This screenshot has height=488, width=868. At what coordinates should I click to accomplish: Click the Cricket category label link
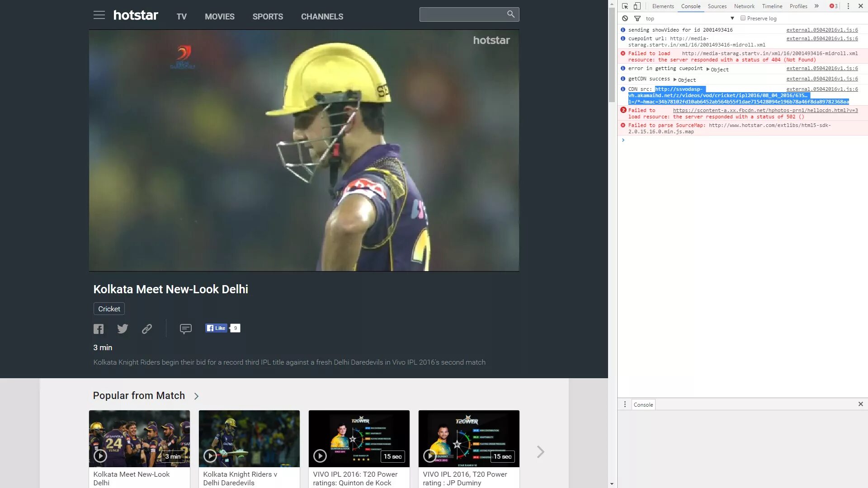109,309
